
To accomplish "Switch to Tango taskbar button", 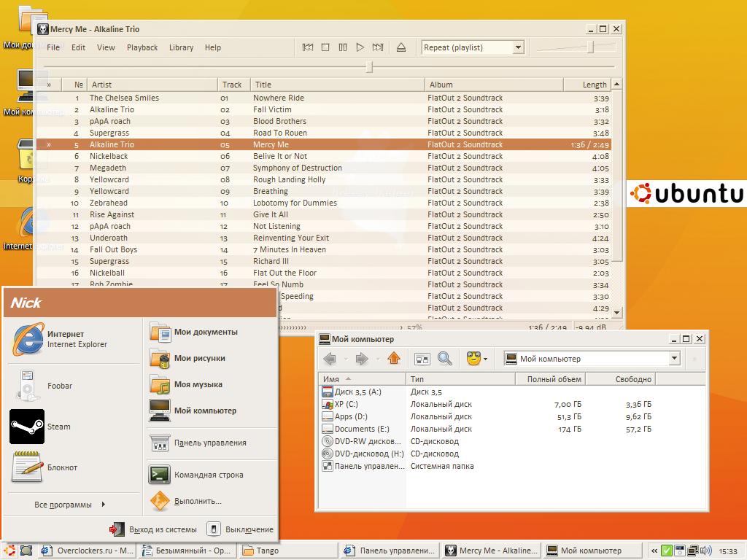I will 287,551.
